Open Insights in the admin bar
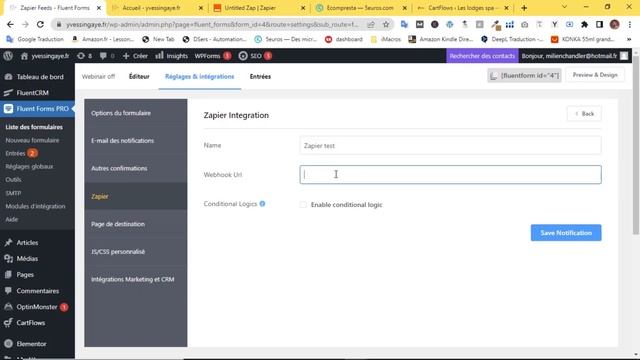The width and height of the screenshot is (640, 360). [171, 56]
